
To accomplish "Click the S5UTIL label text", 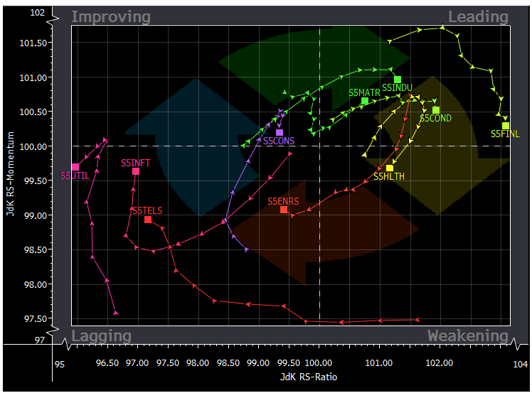I will (75, 176).
